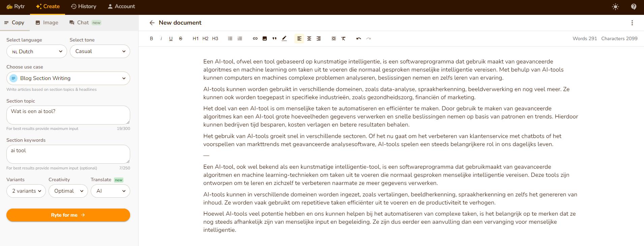Open the document options three-dot menu
644x246 pixels.
632,23
